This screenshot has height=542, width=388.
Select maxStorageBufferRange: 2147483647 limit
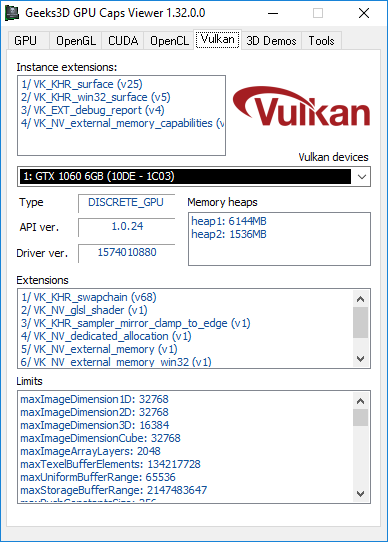113,490
